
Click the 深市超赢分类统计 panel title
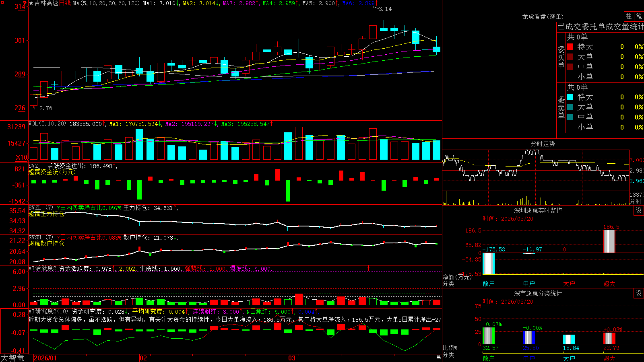(x=538, y=293)
